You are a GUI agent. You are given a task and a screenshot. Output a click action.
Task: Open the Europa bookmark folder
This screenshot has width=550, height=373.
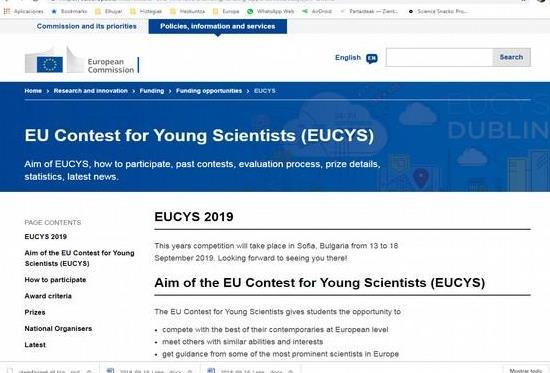click(x=226, y=11)
